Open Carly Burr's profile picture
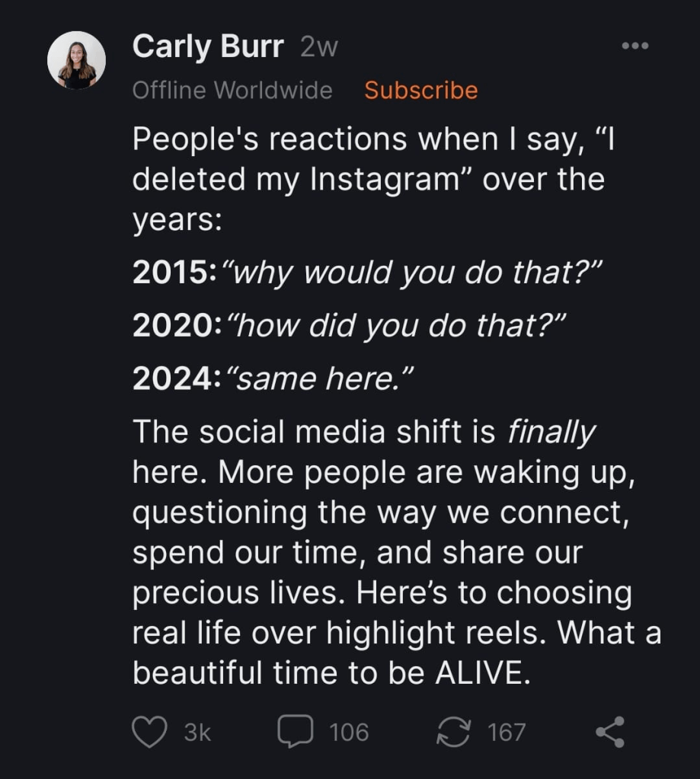This screenshot has height=779, width=700. 76,60
